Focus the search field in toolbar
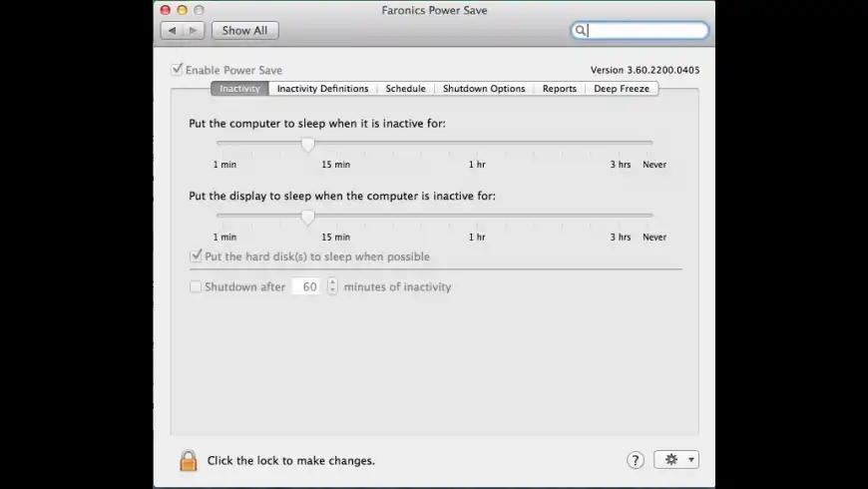Screen dimensions: 868x489 [640, 31]
